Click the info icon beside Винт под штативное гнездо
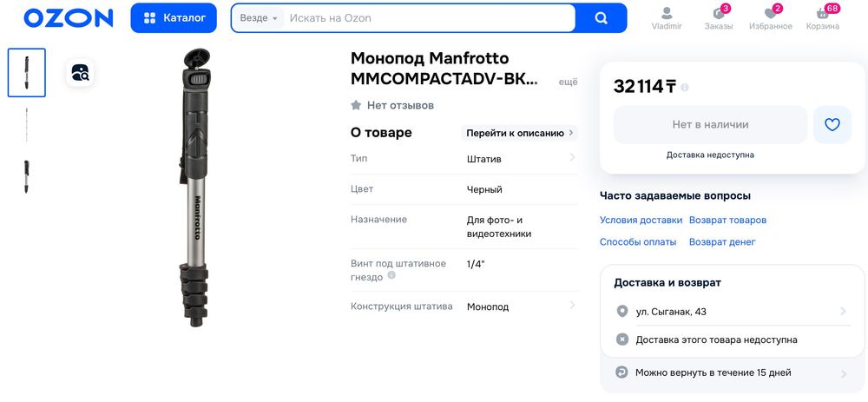Screen dimensions: 868x402 point(391,276)
